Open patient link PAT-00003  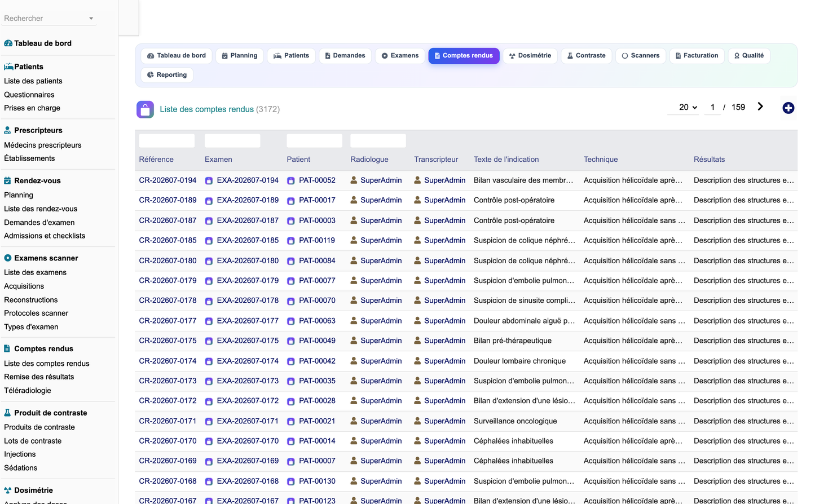317,220
